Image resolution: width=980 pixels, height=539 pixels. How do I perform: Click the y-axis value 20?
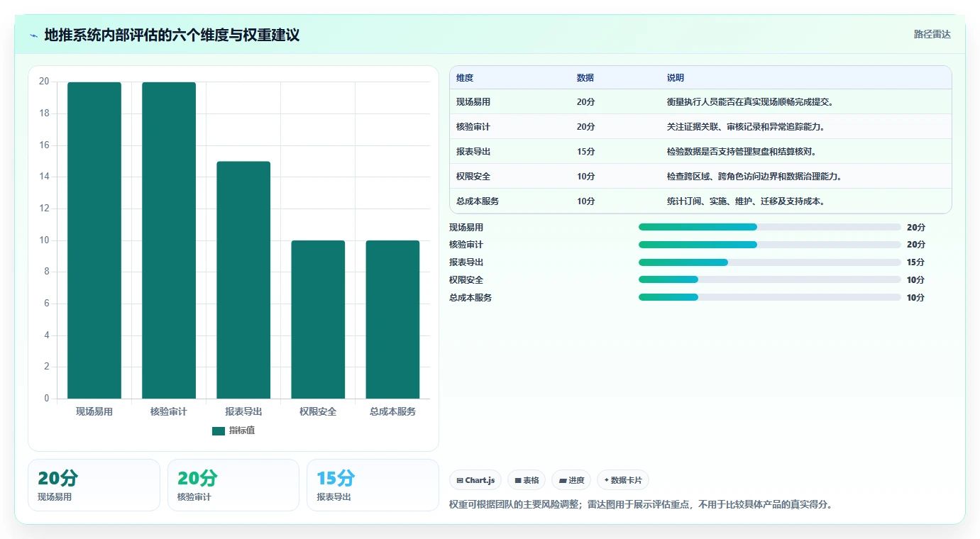click(44, 82)
